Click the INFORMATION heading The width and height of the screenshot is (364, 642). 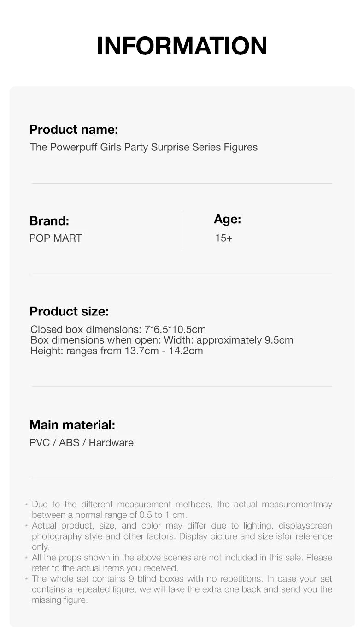[182, 46]
